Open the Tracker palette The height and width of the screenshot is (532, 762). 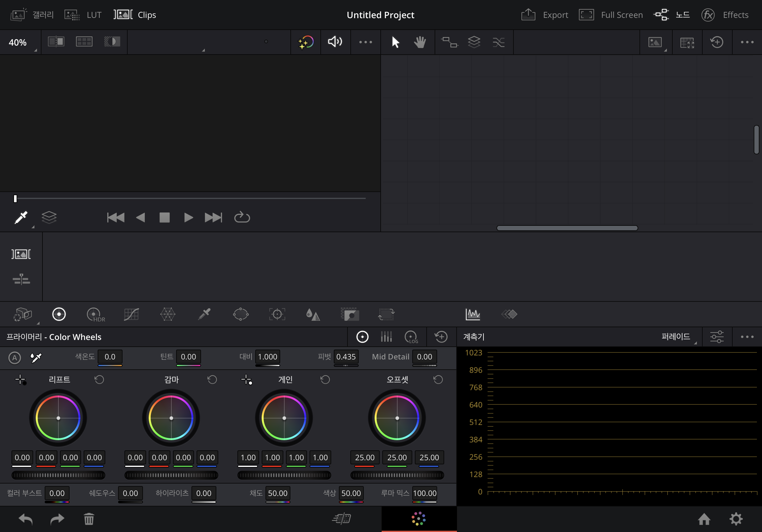point(277,314)
